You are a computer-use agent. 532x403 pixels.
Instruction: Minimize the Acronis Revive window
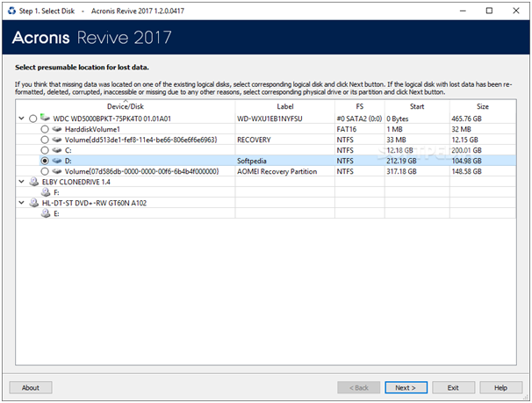click(x=463, y=11)
